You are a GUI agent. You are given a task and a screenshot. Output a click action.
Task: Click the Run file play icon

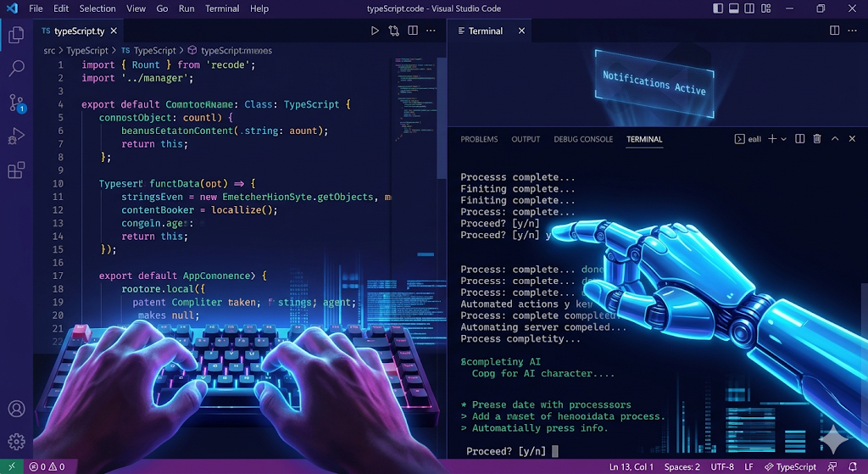pos(375,31)
